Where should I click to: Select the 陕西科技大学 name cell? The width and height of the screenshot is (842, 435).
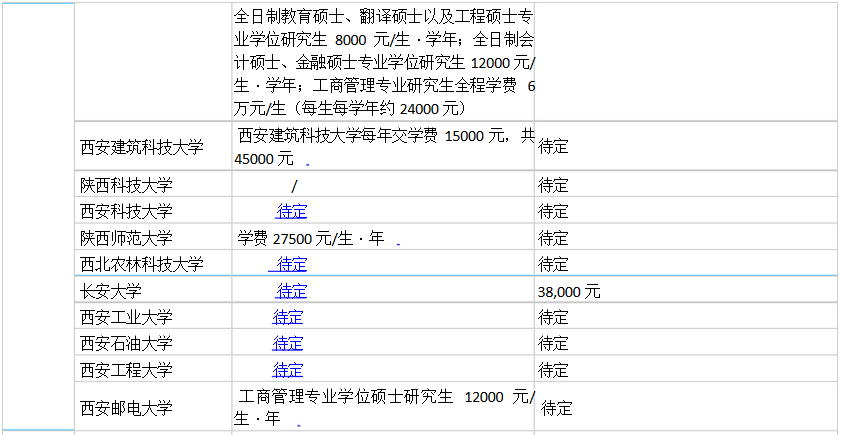153,185
